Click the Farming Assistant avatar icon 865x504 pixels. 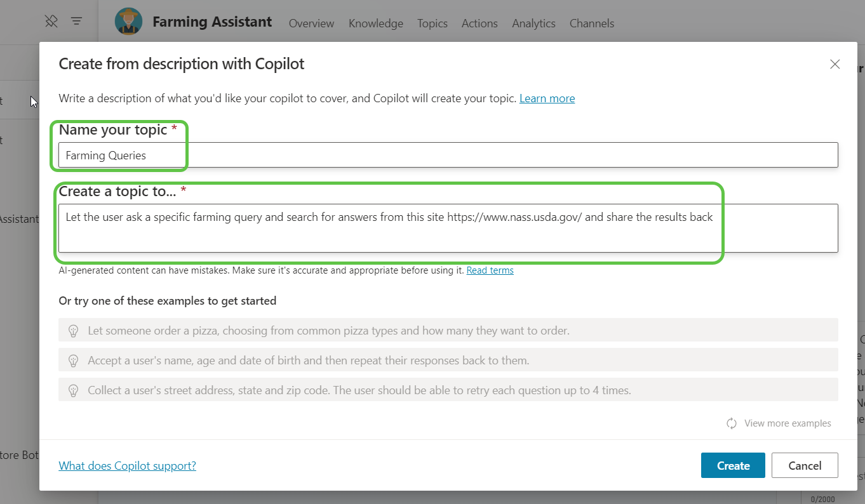pos(129,22)
